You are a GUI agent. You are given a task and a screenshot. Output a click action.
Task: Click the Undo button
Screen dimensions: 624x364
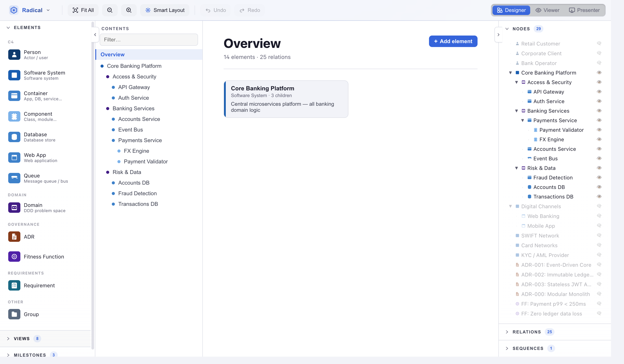[x=216, y=10]
